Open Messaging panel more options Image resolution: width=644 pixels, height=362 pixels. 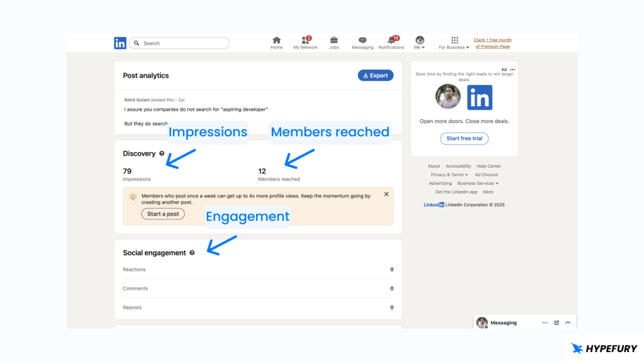click(545, 322)
